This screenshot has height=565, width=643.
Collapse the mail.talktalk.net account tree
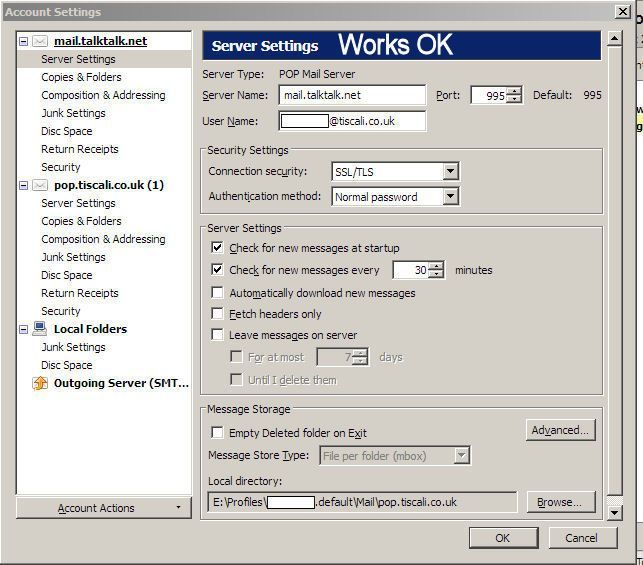coord(24,41)
